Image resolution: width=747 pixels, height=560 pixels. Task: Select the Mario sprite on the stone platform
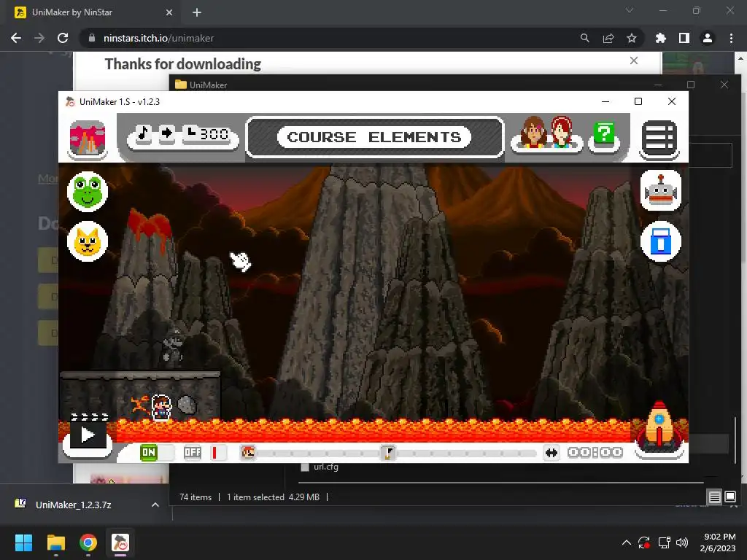pyautogui.click(x=161, y=408)
